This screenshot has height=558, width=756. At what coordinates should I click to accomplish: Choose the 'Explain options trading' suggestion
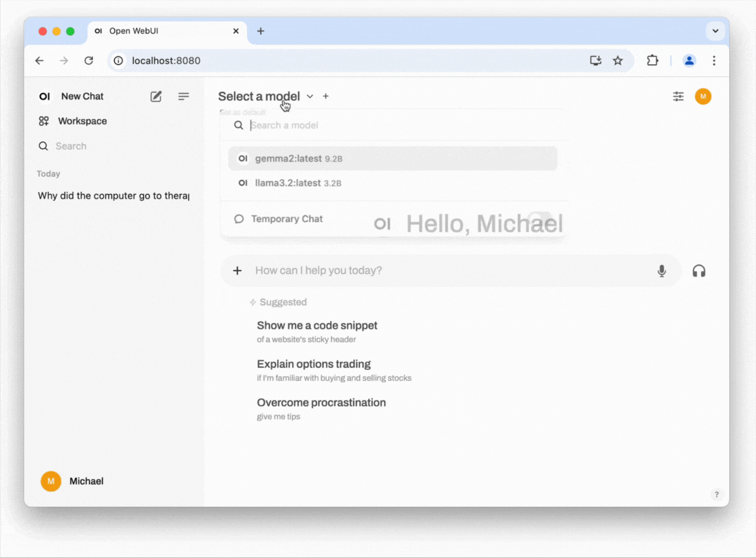point(334,370)
